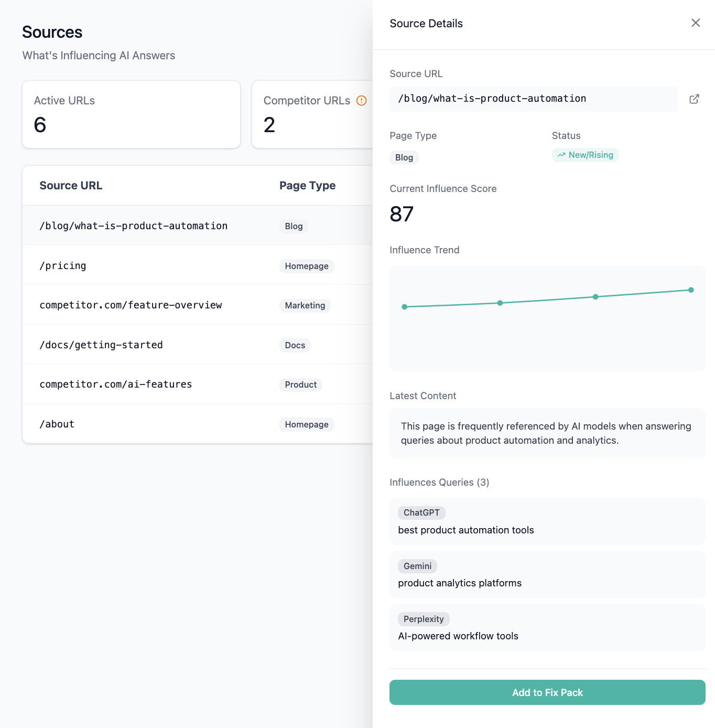The width and height of the screenshot is (715, 728).
Task: Click the latest data point on the Influence Trend chart
Action: click(691, 290)
